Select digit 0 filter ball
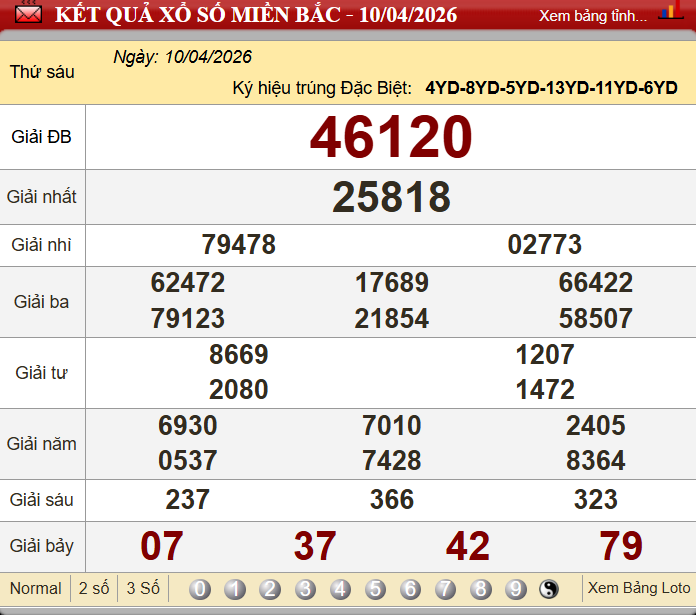 [x=200, y=589]
